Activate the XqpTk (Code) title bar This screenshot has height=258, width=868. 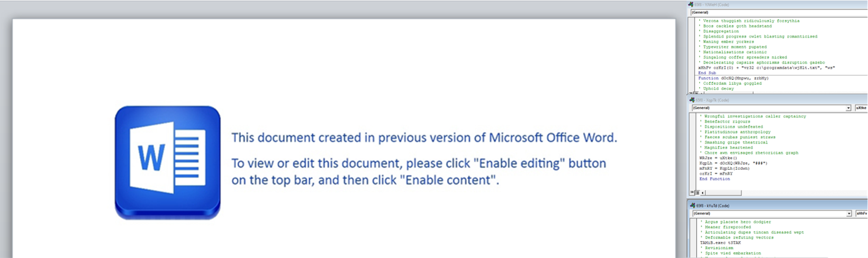767,100
